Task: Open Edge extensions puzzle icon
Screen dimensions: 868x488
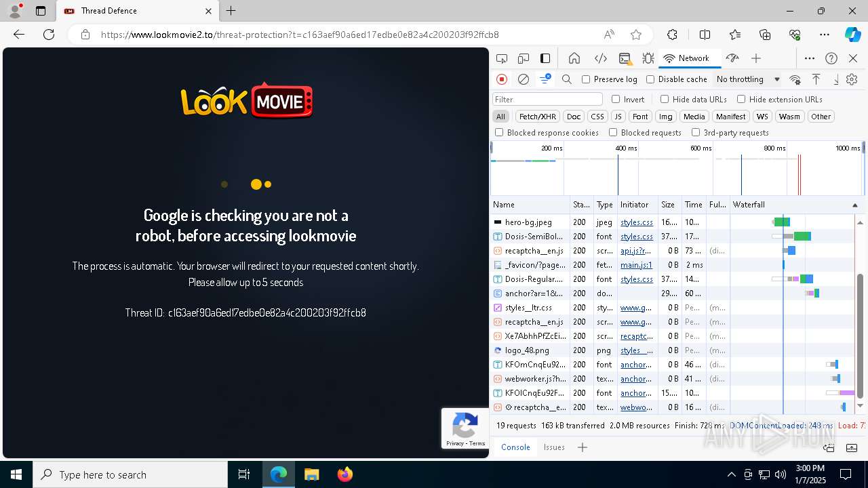Action: pos(672,35)
